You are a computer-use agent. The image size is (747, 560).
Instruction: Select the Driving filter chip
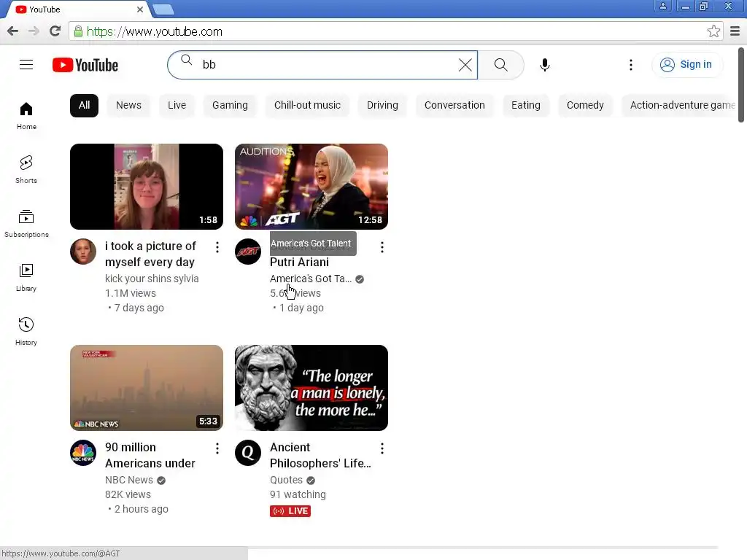tap(382, 105)
